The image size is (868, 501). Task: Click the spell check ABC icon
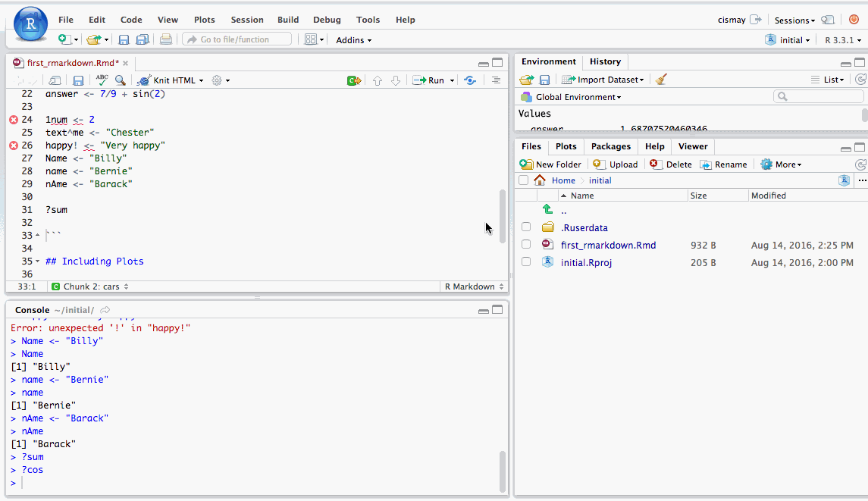102,80
